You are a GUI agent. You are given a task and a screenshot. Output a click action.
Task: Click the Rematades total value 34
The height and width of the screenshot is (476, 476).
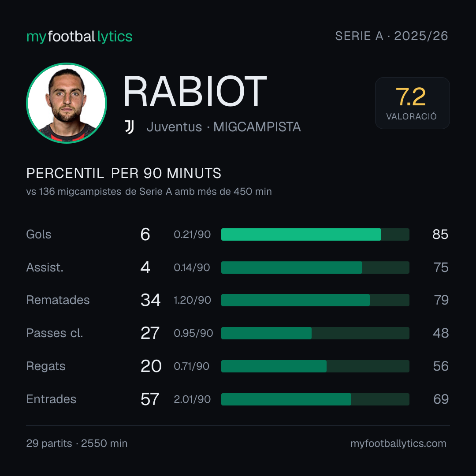tap(151, 300)
